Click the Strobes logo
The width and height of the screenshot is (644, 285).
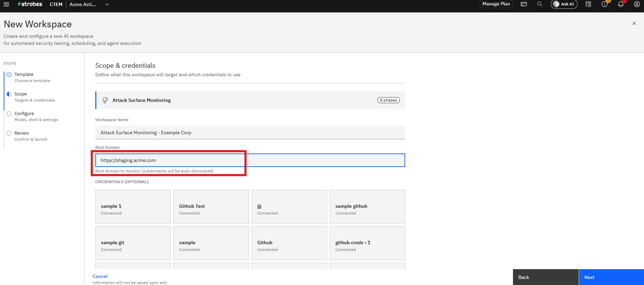click(30, 4)
